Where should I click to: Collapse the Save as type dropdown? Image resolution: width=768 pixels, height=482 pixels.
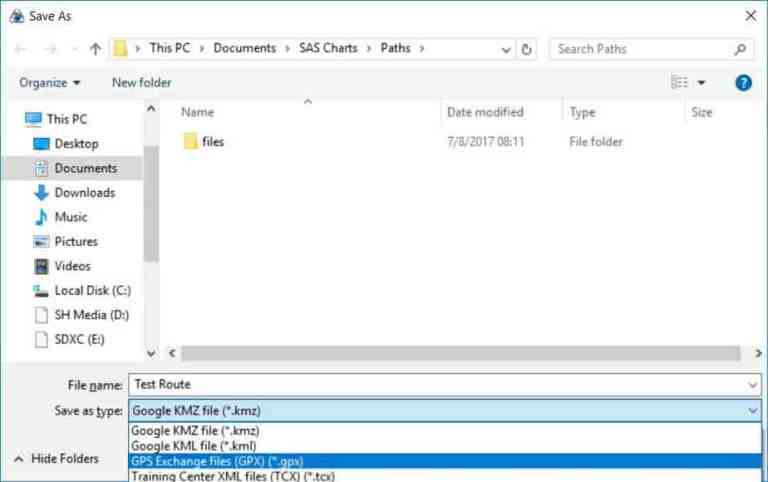(752, 410)
